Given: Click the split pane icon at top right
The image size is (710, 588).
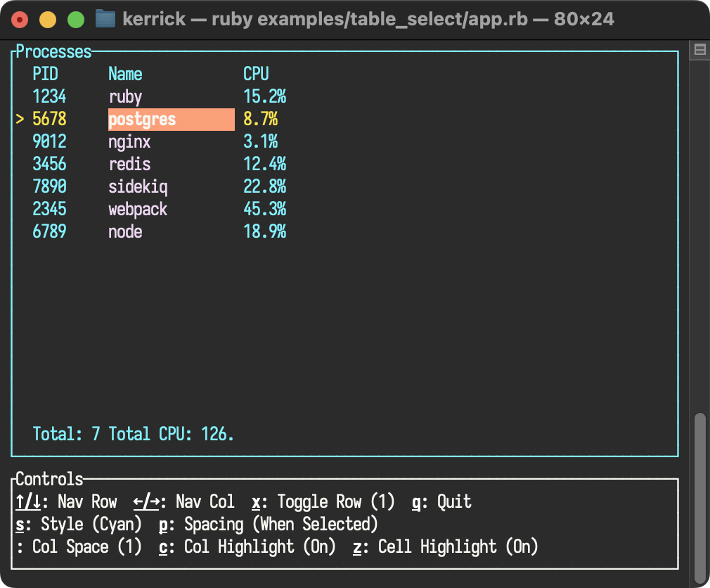Looking at the screenshot, I should pos(699,49).
